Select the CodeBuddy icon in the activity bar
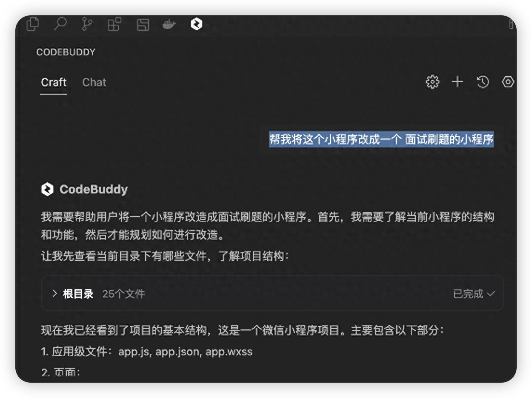This screenshot has height=398, width=532. (197, 25)
